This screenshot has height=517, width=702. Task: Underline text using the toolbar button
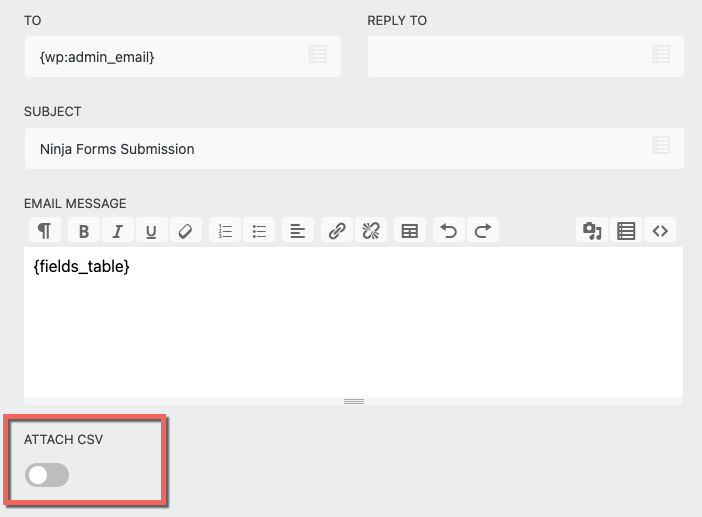click(x=151, y=231)
